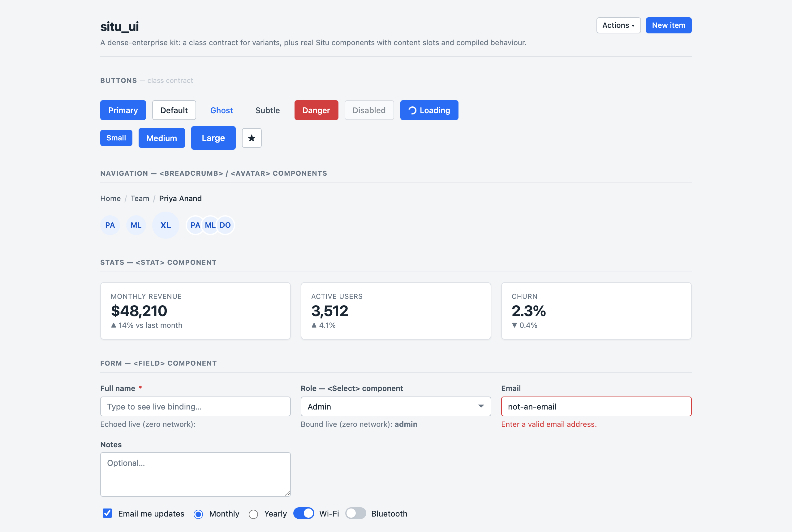This screenshot has width=792, height=532.
Task: Focus the Full name input field
Action: (196, 406)
